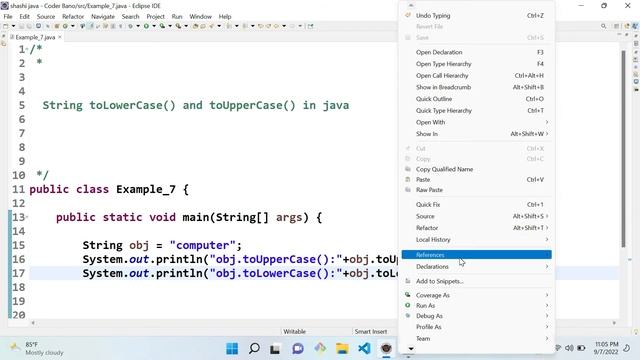Open the dropdown arrow next to Debug
640x360 pixels.
pos(138,26)
